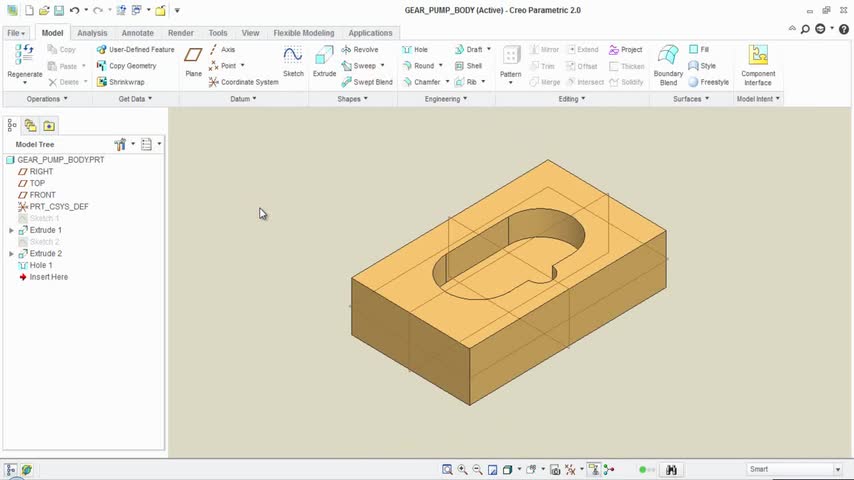Image resolution: width=854 pixels, height=480 pixels.
Task: Open the Smart selection filter dropdown
Action: [x=838, y=469]
